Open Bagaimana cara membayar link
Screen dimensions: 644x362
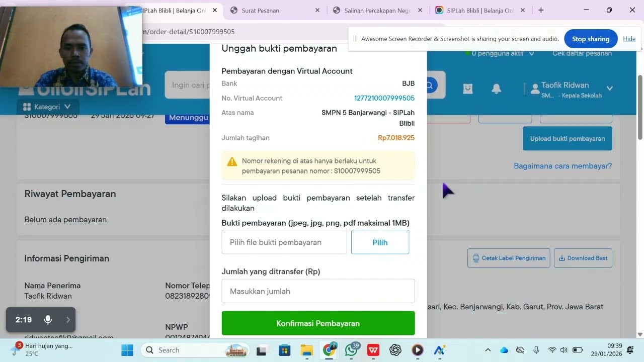(x=563, y=166)
